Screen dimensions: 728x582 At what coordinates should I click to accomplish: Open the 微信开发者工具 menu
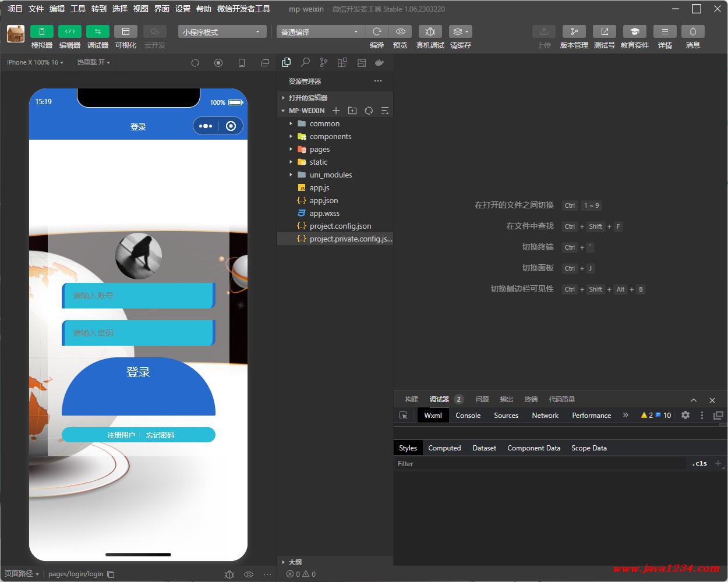coord(243,9)
